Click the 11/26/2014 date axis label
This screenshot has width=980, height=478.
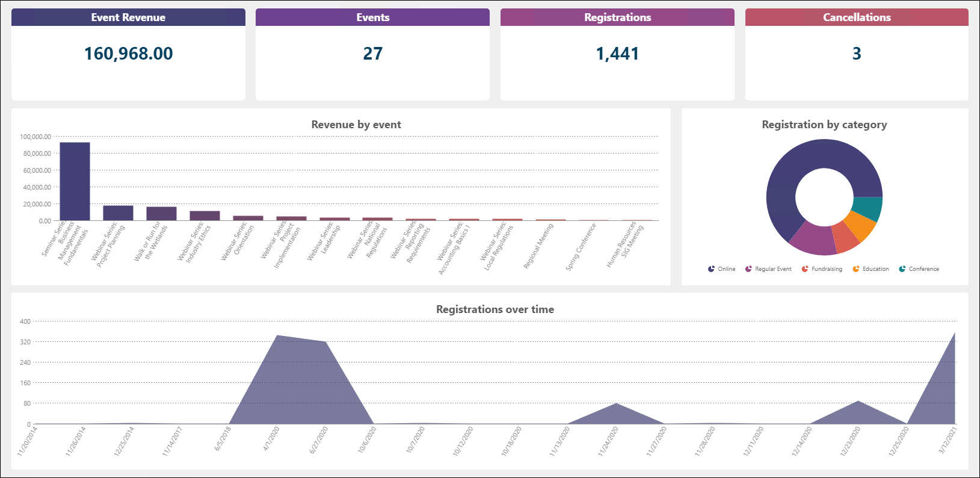[x=76, y=441]
